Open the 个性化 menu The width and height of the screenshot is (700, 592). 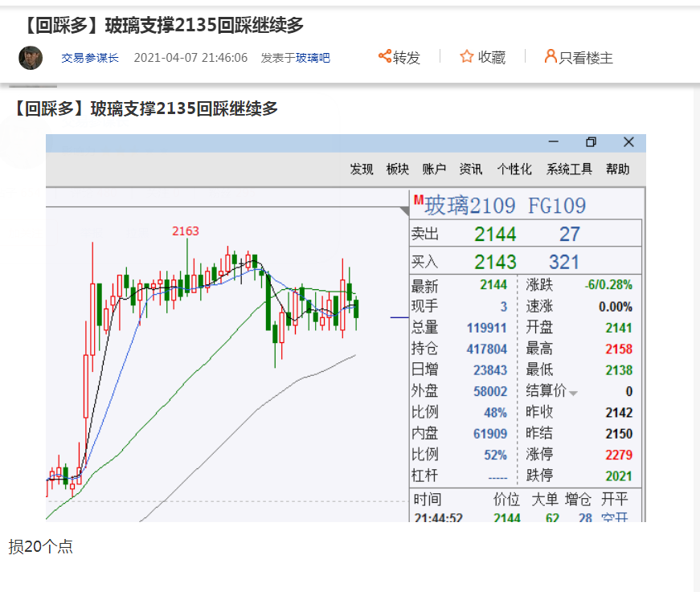(514, 169)
